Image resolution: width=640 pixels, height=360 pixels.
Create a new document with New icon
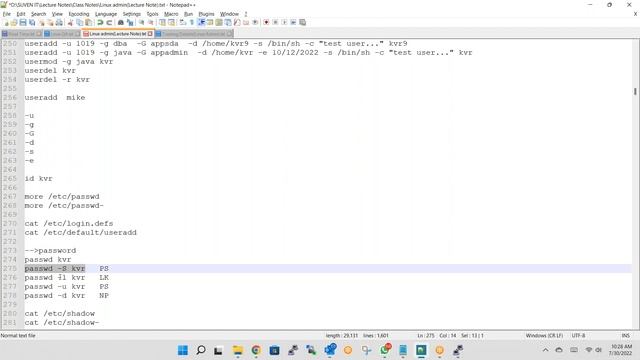pos(6,22)
